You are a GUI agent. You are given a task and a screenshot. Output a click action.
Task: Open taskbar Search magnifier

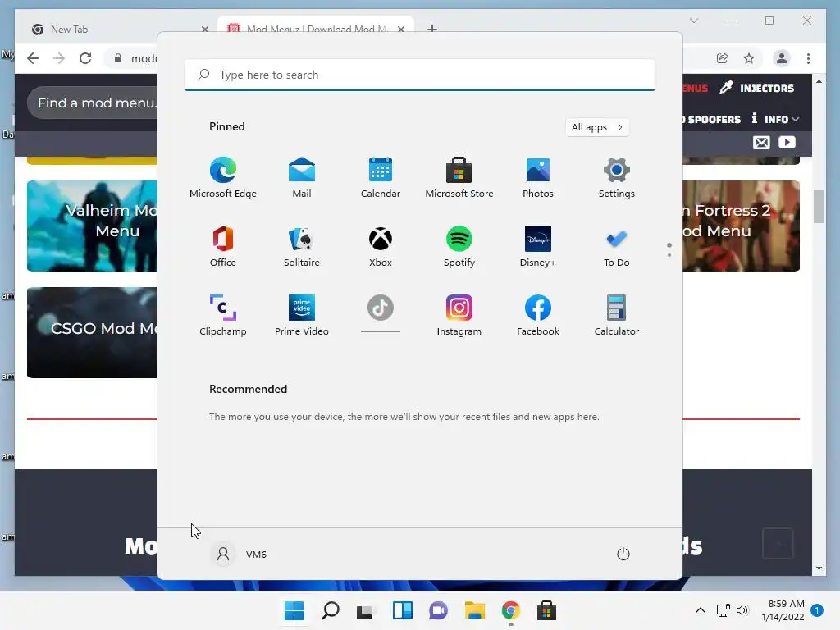click(x=330, y=610)
